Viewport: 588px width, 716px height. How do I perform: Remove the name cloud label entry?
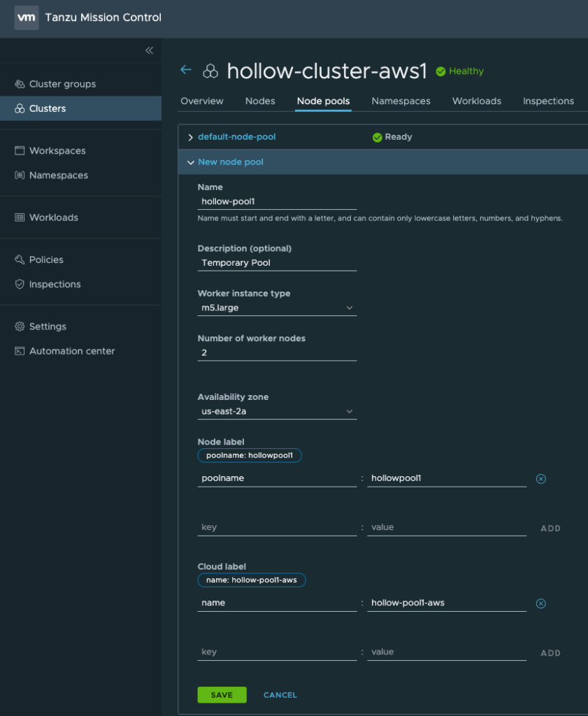[x=540, y=603]
